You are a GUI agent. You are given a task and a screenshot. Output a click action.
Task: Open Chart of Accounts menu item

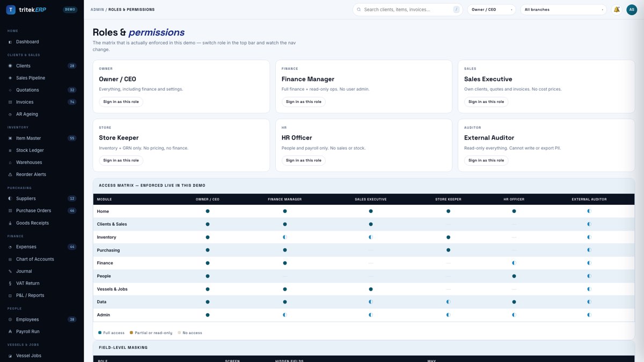(x=42, y=259)
